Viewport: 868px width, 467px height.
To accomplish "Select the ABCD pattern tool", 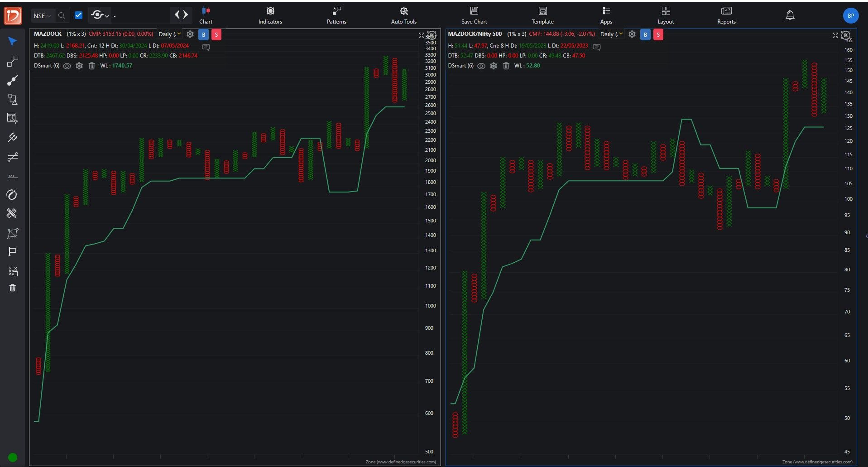I will coord(13,233).
